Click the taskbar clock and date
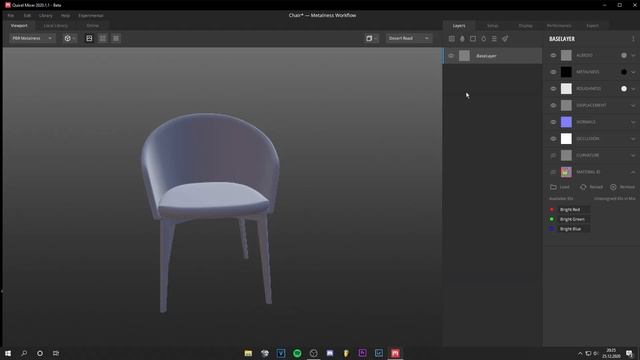The height and width of the screenshot is (360, 640). click(x=611, y=353)
